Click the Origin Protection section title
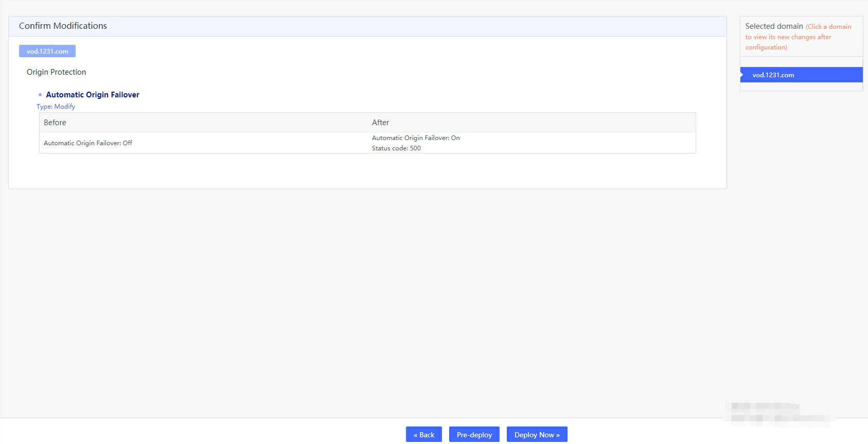868x444 pixels. (57, 72)
